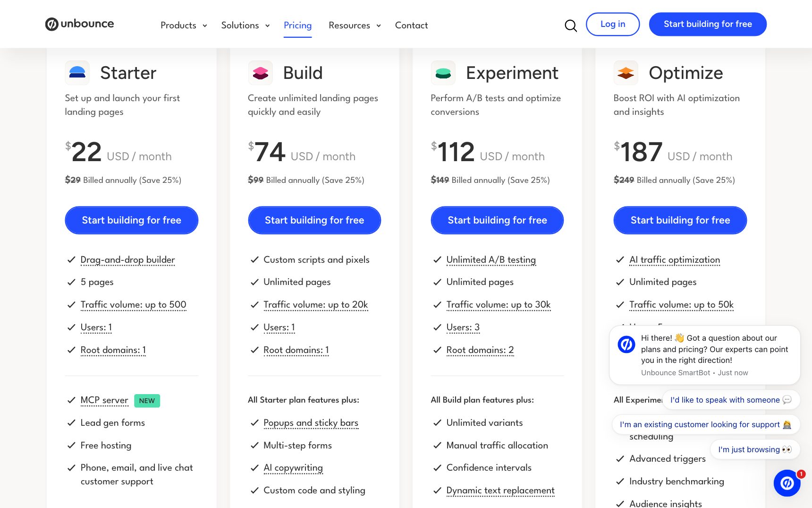Click Users: 1 under Starter plan
The width and height of the screenshot is (812, 508).
pyautogui.click(x=96, y=327)
